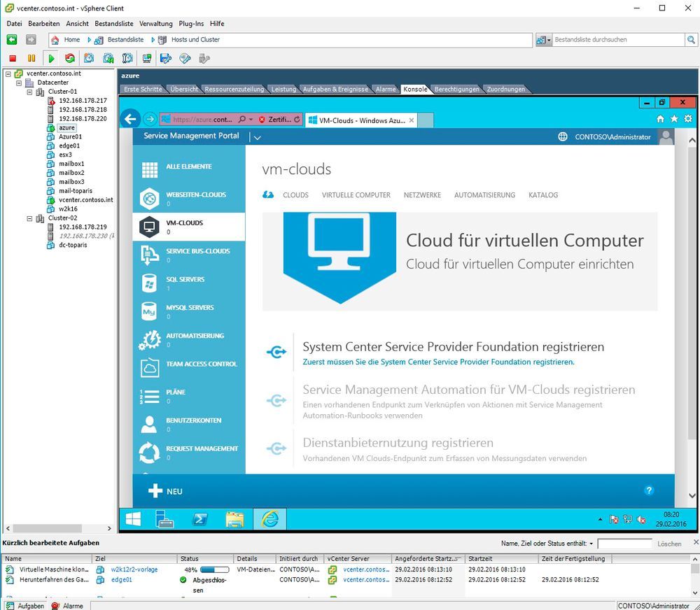This screenshot has width=700, height=610.
Task: Open the Service Management Portal dropdown chevron
Action: pyautogui.click(x=256, y=137)
